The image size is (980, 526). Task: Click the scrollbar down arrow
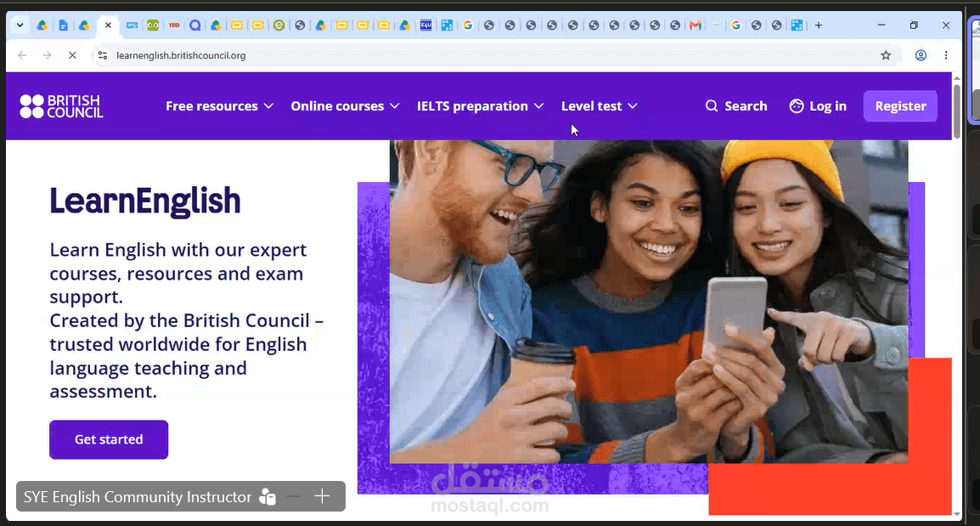click(956, 514)
